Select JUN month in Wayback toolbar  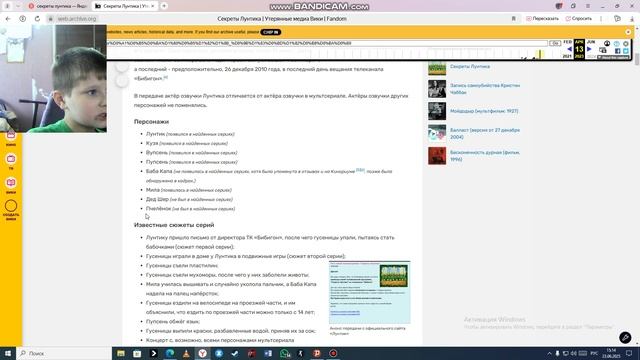click(x=591, y=42)
